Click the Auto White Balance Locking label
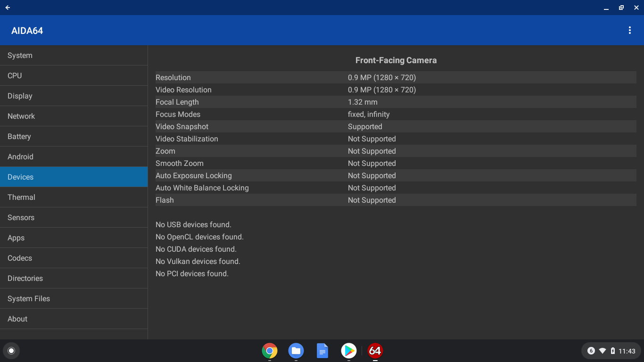Screen dimensions: 644x362 [x=202, y=188]
